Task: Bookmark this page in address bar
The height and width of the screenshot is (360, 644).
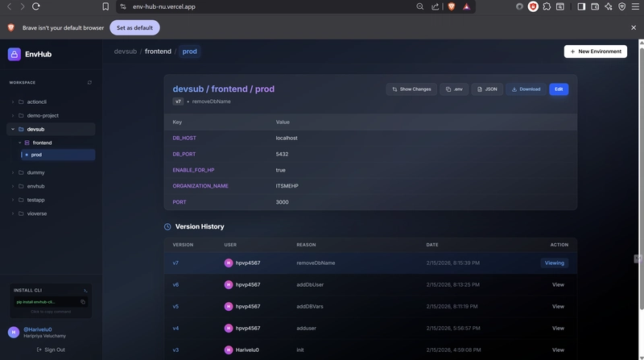Action: (x=105, y=6)
